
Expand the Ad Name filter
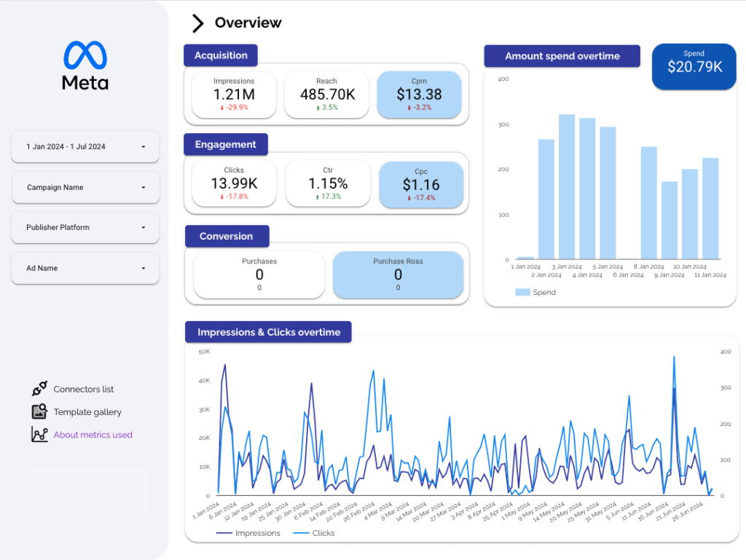tap(85, 268)
